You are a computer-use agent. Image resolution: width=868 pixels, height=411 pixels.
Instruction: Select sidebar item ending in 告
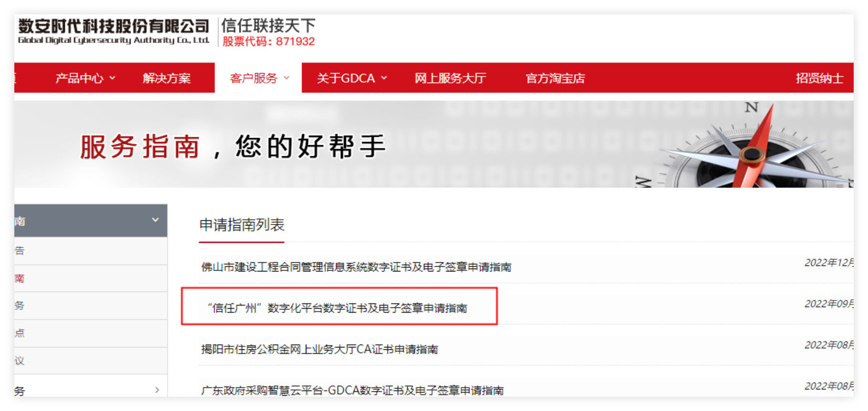click(x=91, y=250)
